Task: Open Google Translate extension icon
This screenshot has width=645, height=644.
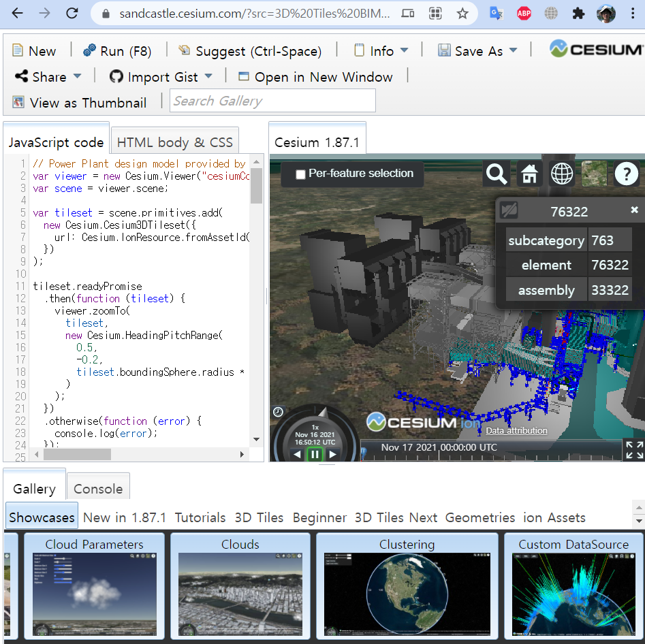Action: 497,14
